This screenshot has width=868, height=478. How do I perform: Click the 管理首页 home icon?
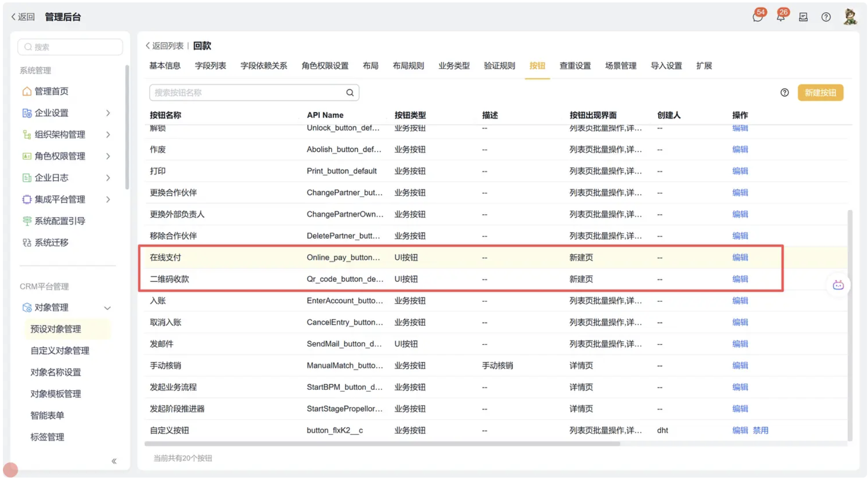point(27,92)
